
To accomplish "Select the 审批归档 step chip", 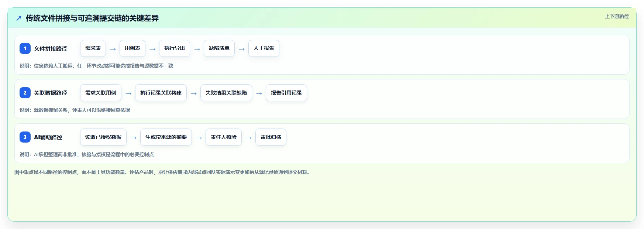I will pyautogui.click(x=271, y=137).
